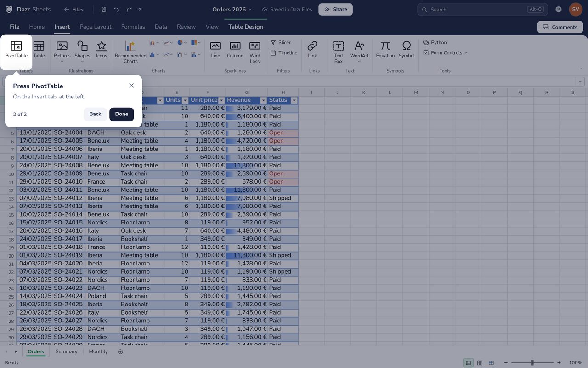This screenshot has width=588, height=368.
Task: Switch to Page Break preview view
Action: coord(491,363)
